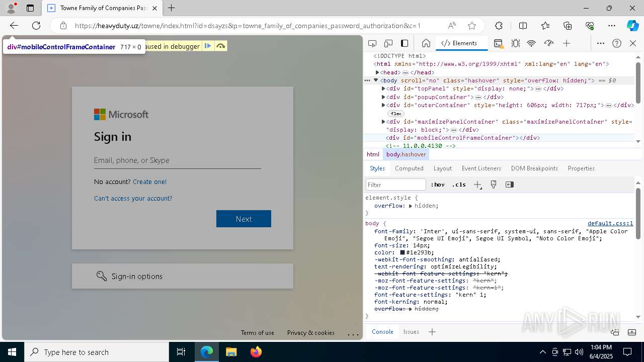Open the Network wifi icon tool
644x362 pixels.
click(x=531, y=43)
